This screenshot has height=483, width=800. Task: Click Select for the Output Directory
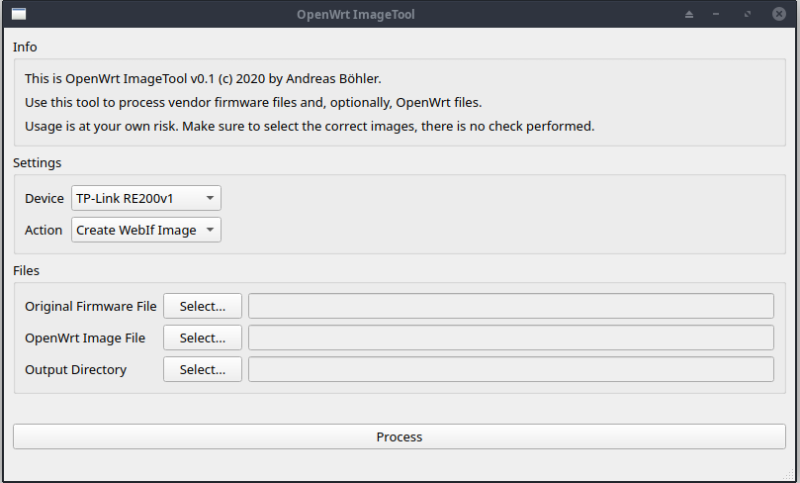pyautogui.click(x=203, y=369)
